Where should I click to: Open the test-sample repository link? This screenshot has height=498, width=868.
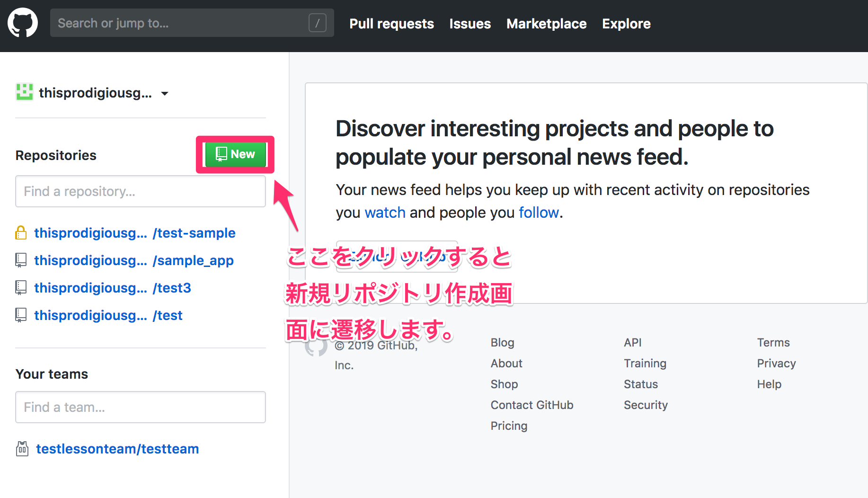(x=135, y=233)
